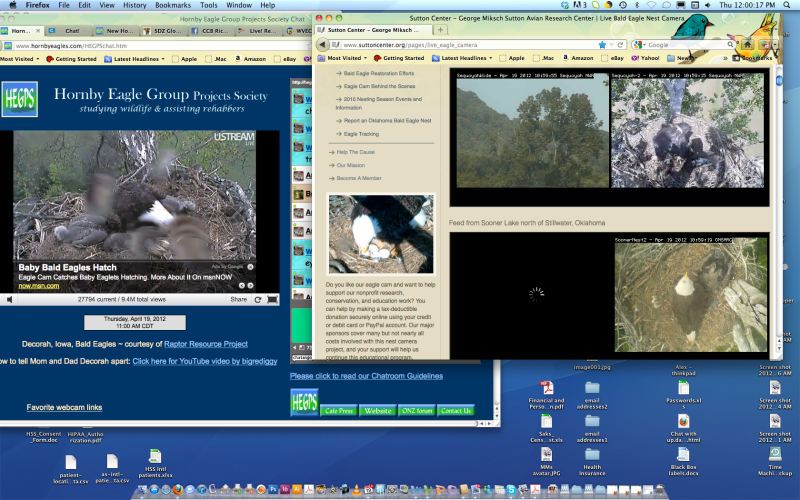
Task: Click Share on Ustream player
Action: tap(238, 299)
